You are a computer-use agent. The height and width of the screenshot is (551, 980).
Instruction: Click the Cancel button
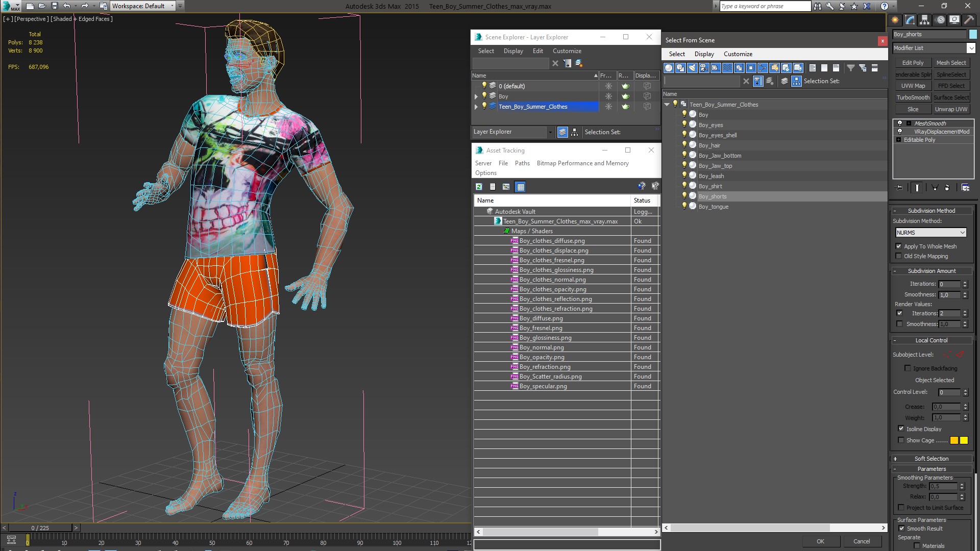click(861, 541)
